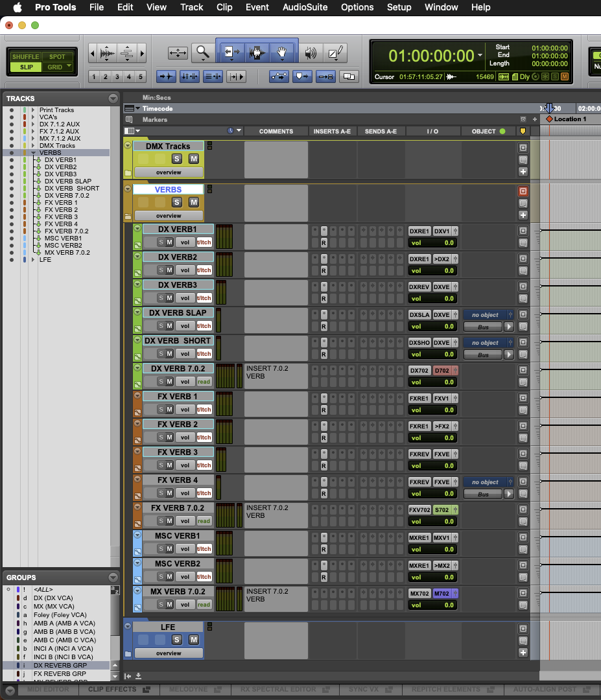Screen dimensions: 601x700
Task: Open the AudioSuite menu
Action: (x=305, y=7)
